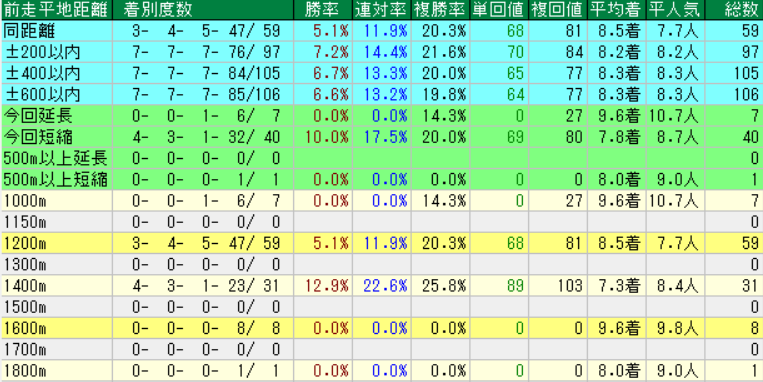Viewport: 763px width, 382px height.
Task: Click 平均着 8.2着 in ±200以内 row
Action: tap(618, 52)
